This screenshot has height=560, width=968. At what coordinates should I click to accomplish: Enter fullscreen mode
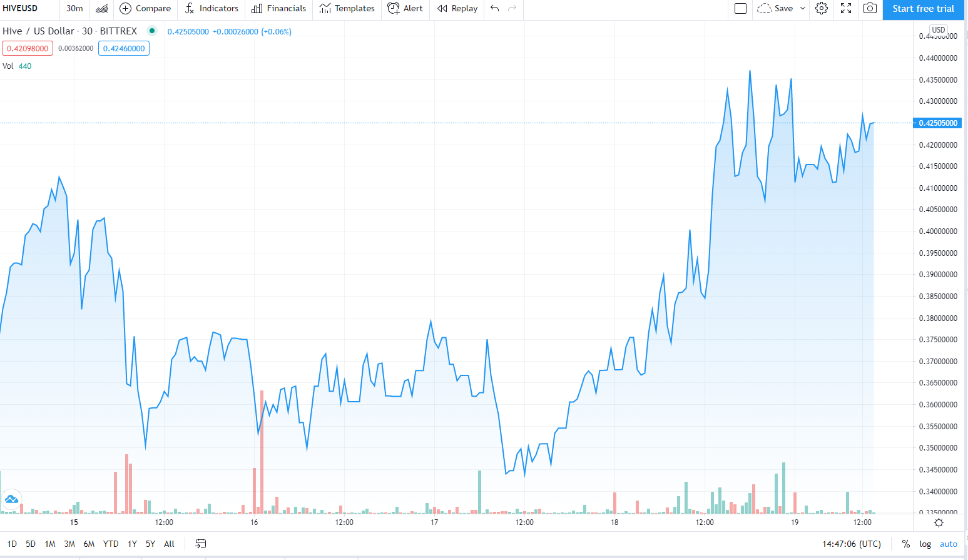846,9
